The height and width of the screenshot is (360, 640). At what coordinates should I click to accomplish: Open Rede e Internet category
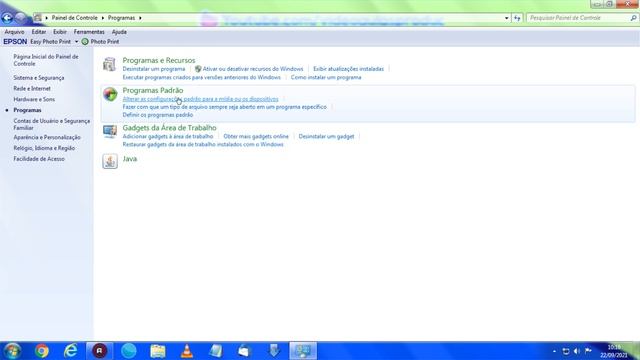pyautogui.click(x=32, y=89)
